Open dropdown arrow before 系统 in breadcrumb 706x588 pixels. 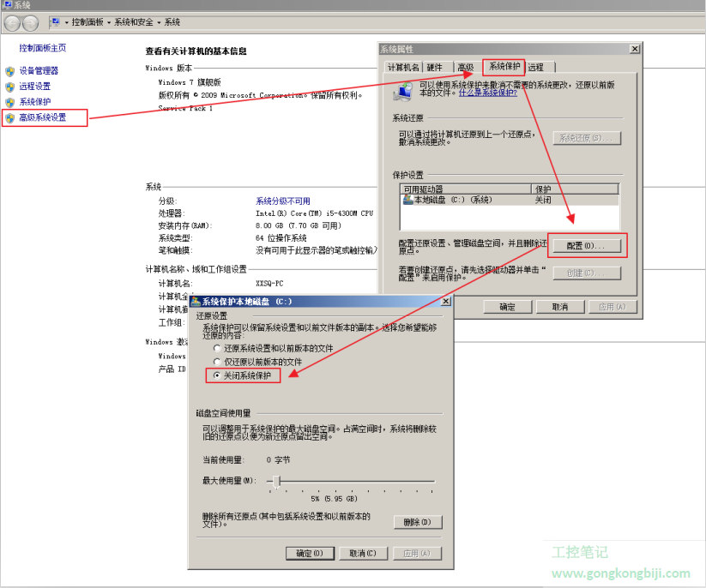pyautogui.click(x=159, y=22)
